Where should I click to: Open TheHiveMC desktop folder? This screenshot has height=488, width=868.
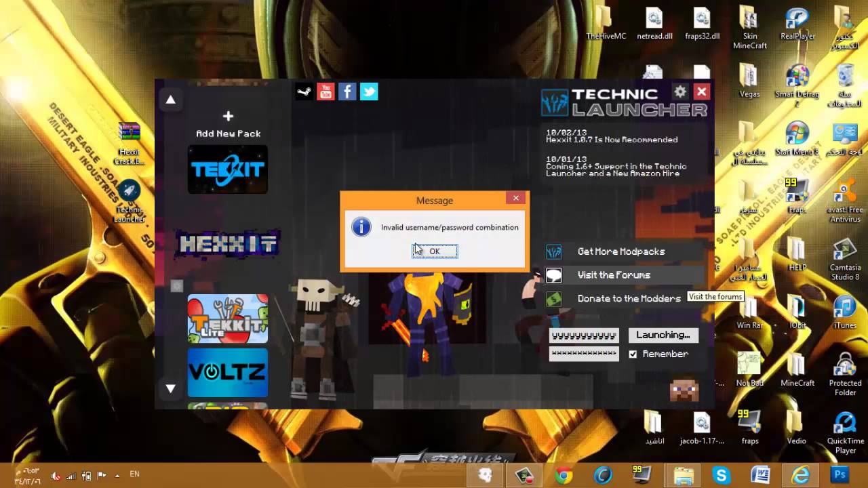(x=606, y=23)
